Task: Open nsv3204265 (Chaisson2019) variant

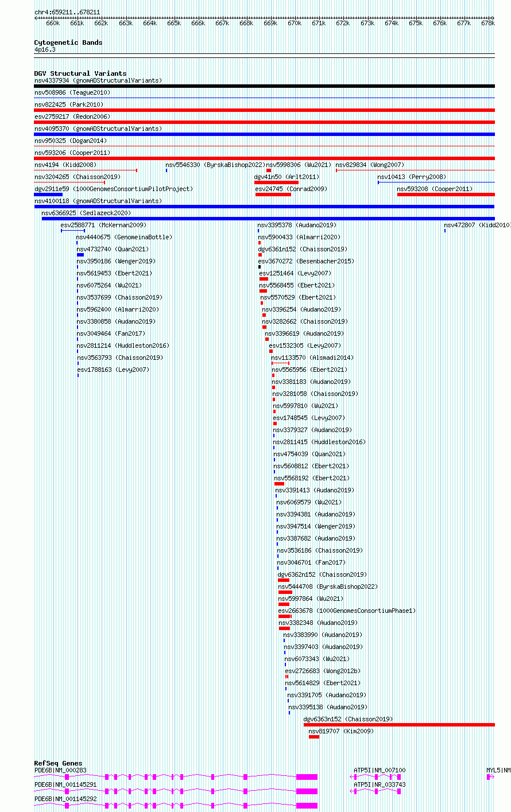Action: [78, 177]
